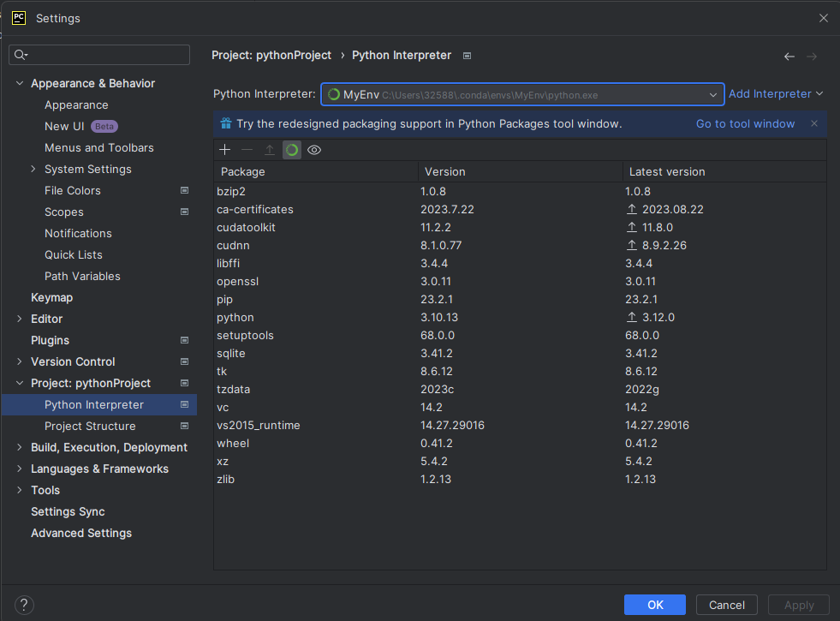Close the Settings dialog window
This screenshot has width=840, height=621.
click(x=824, y=18)
